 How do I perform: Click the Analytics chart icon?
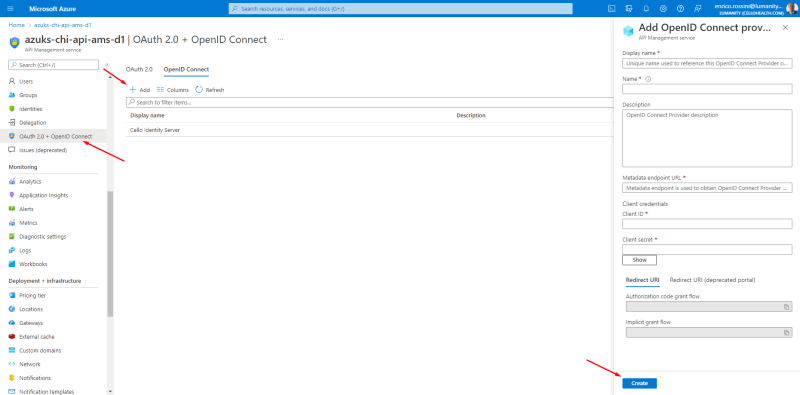point(12,182)
